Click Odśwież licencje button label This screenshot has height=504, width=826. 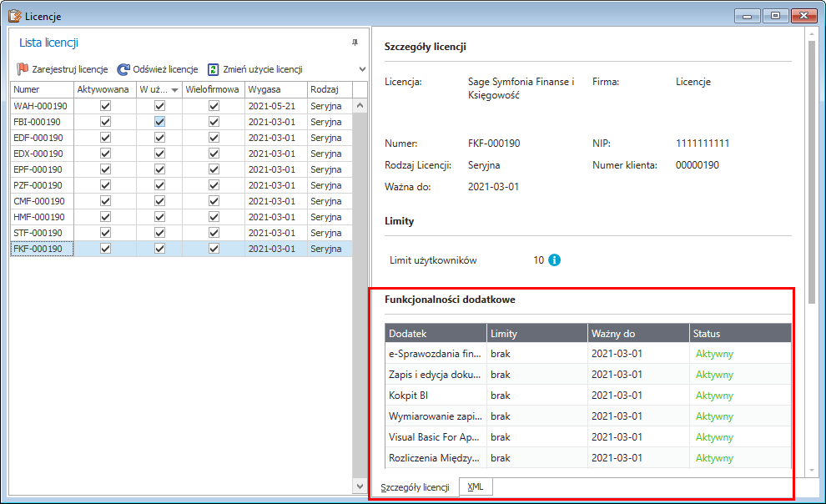pos(165,69)
